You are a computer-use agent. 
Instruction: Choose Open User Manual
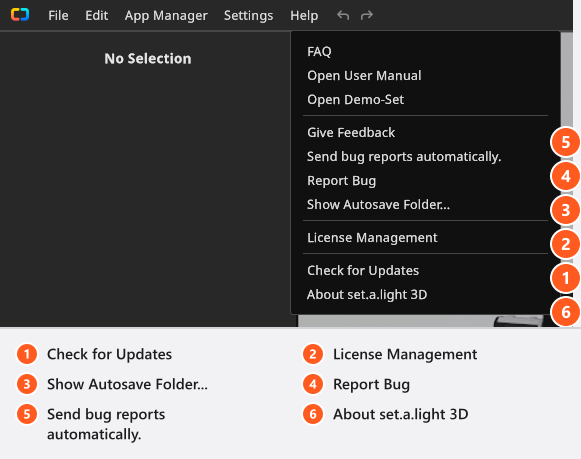click(425, 76)
